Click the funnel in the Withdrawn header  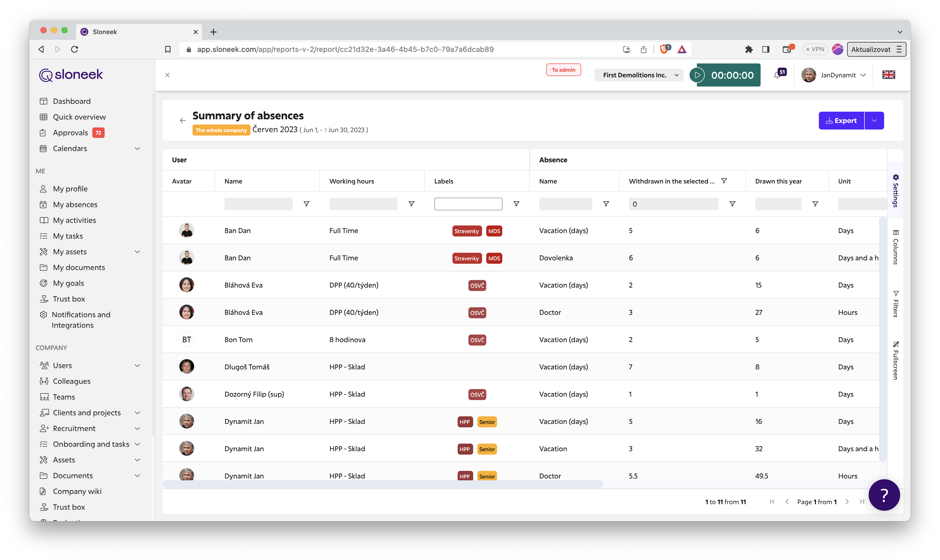click(x=724, y=181)
